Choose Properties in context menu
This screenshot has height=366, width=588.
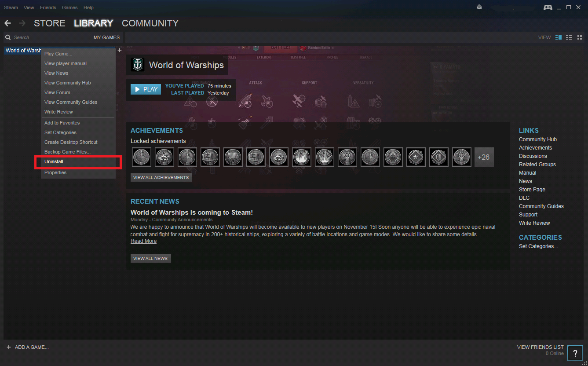[78, 172]
